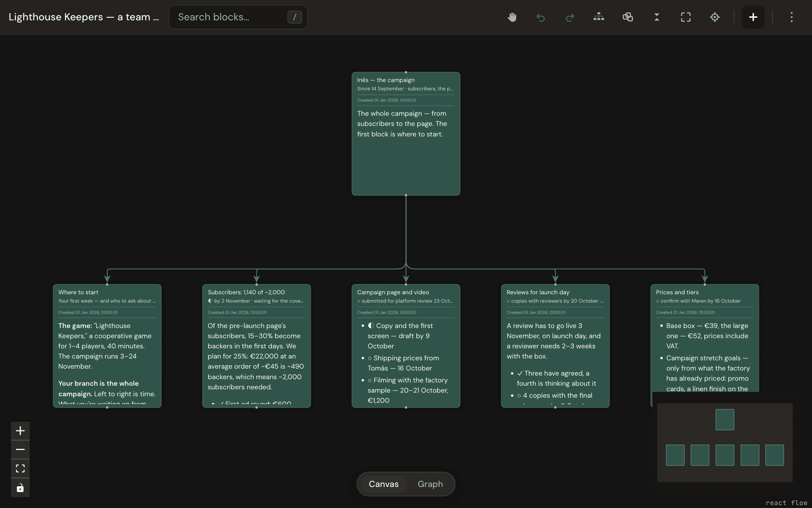Click "Campaign stretch goals" bullet
The image size is (812, 508).
pyautogui.click(x=708, y=373)
